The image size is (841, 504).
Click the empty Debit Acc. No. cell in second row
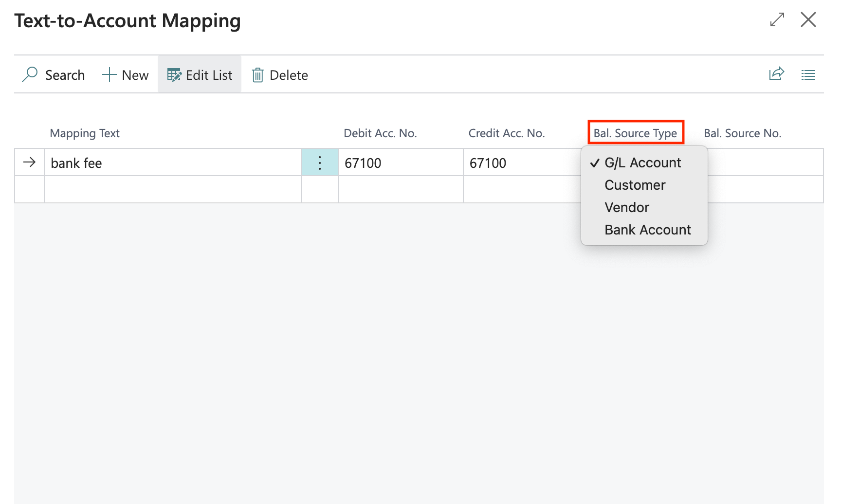(x=401, y=189)
